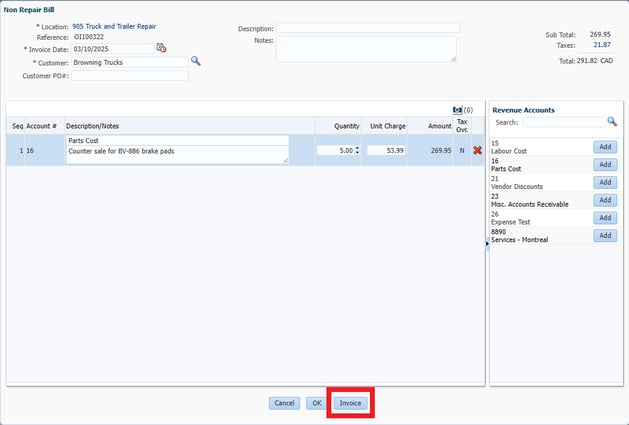Viewport: 629px width, 425px height.
Task: Add the Parts Cost revenue account
Action: 604,165
